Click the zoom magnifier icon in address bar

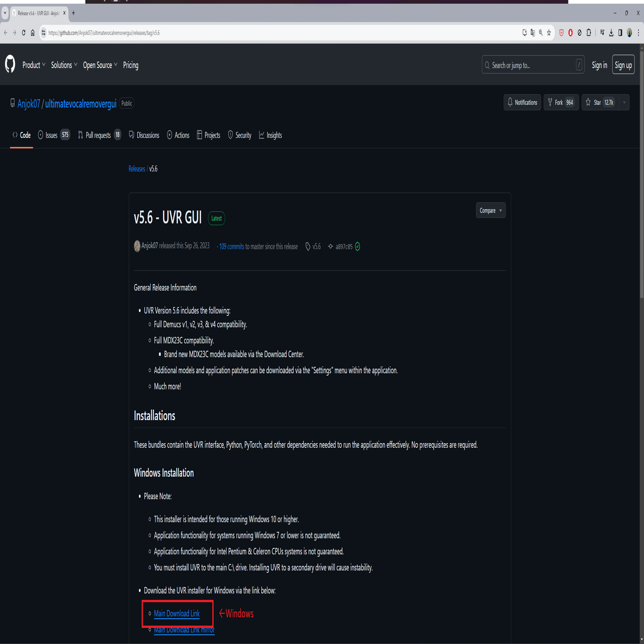(x=541, y=33)
